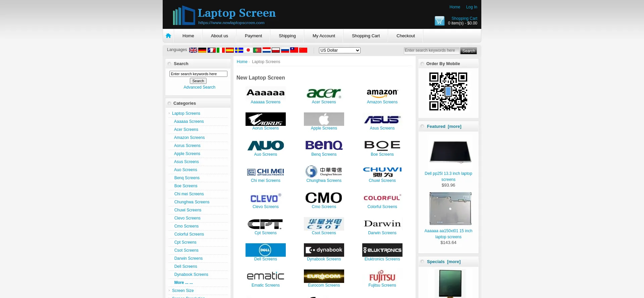The height and width of the screenshot is (298, 644).
Task: Click the Advanced Search link
Action: (x=200, y=87)
